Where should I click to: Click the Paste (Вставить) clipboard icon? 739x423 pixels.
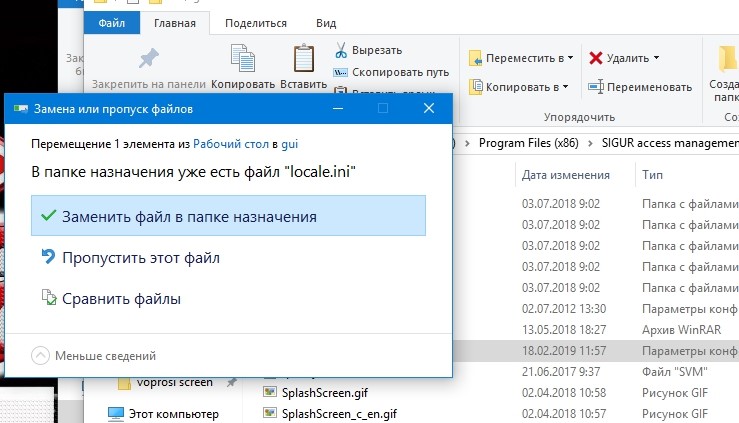pos(303,58)
